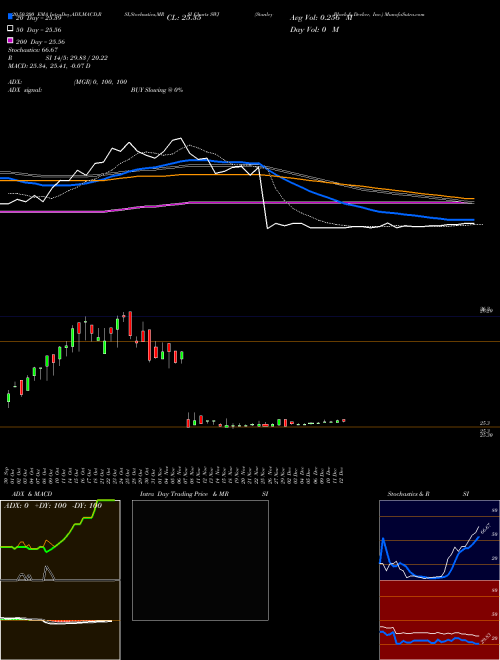This screenshot has width=500, height=660.
Task: Select the '200 Day = 25.56' legend text
Action: click(x=40, y=42)
